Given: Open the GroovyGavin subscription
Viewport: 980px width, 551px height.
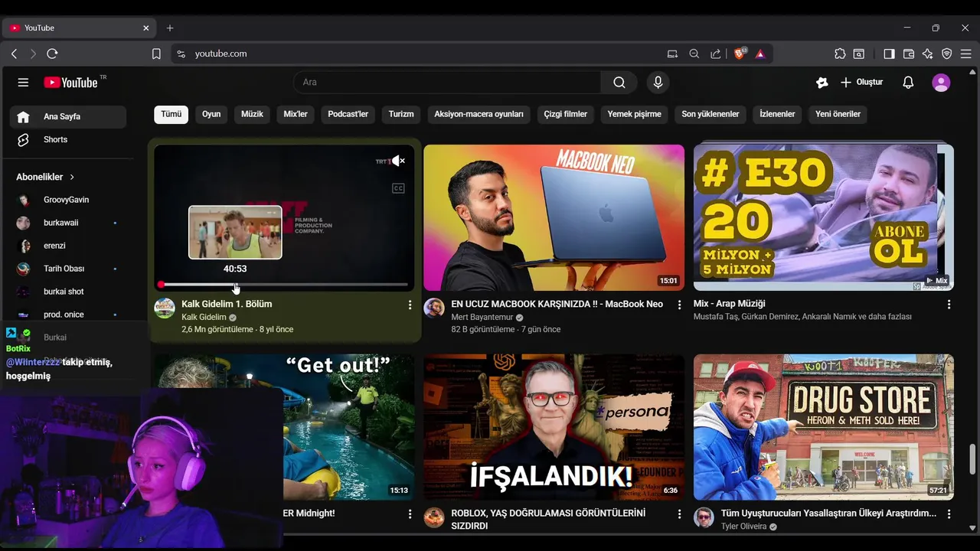Looking at the screenshot, I should (68, 200).
